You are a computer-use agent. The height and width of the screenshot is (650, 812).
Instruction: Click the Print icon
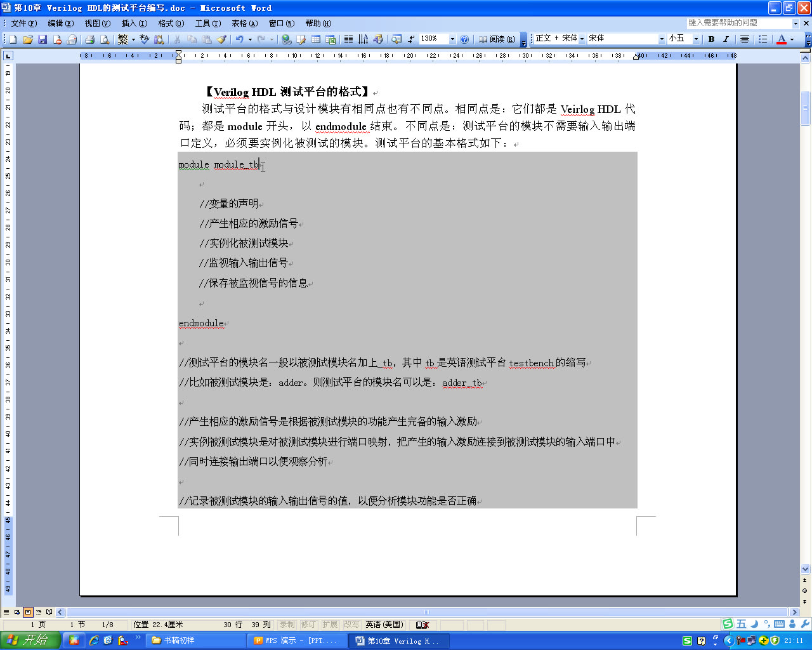(x=89, y=39)
